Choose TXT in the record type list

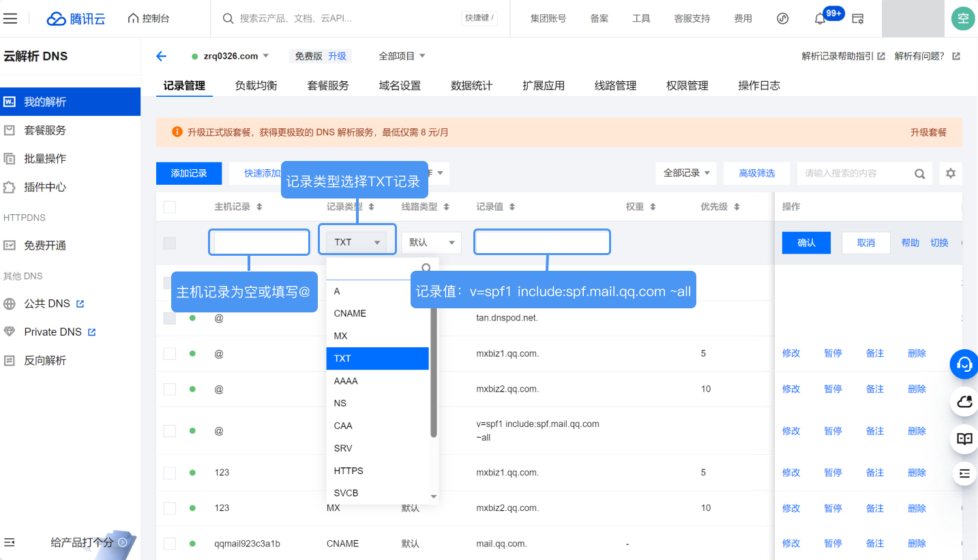point(377,358)
